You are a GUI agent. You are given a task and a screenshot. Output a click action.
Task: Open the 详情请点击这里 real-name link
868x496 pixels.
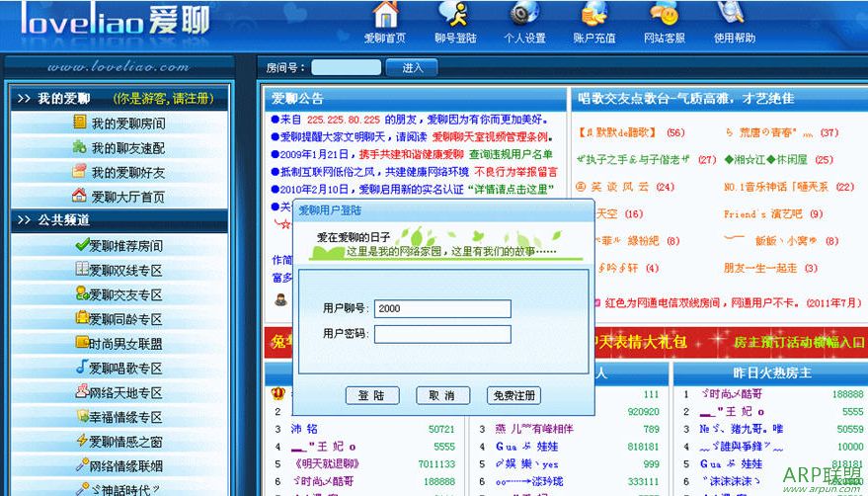[x=511, y=189]
